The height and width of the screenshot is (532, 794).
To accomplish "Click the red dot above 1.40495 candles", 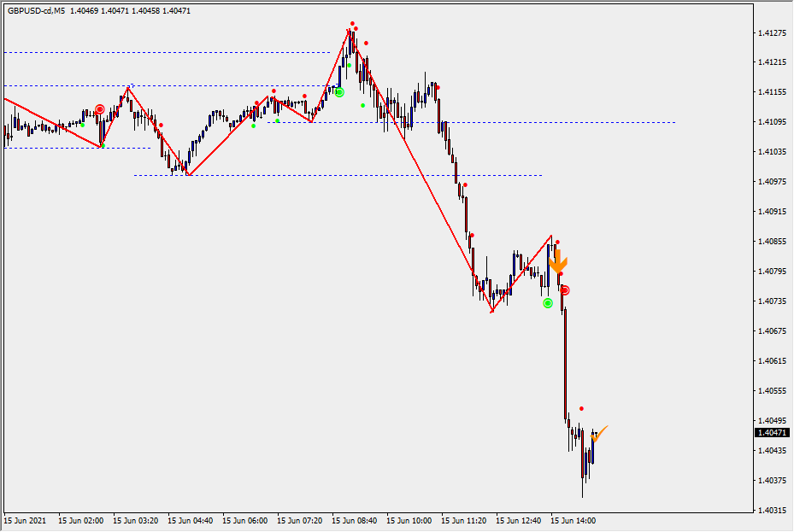I will pyautogui.click(x=581, y=409).
